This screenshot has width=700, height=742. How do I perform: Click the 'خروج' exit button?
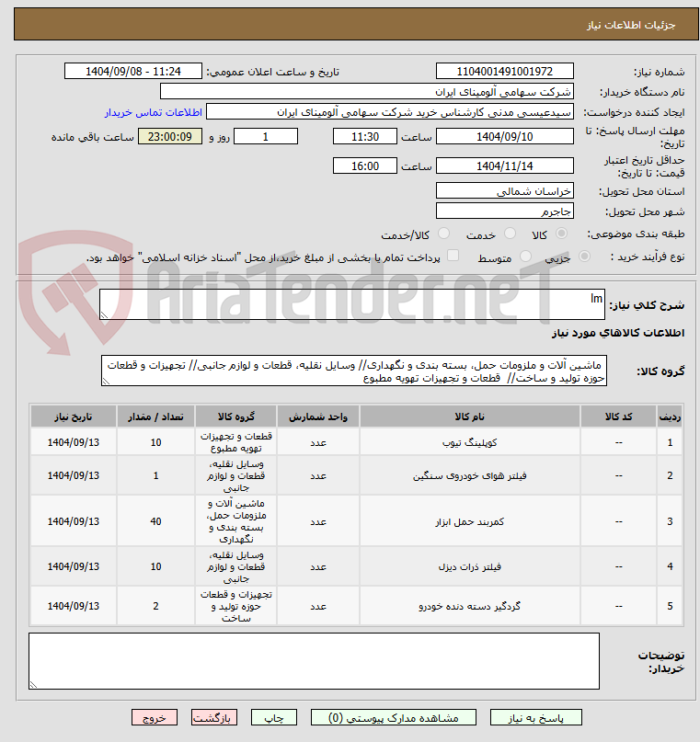point(155,717)
